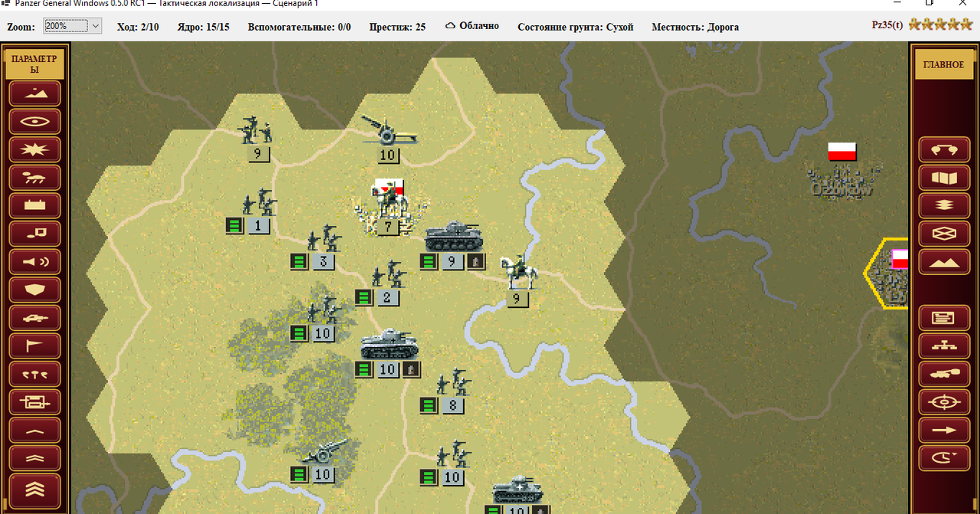This screenshot has width=980, height=514.
Task: Select the artillery gun without a green marker
Action: [388, 130]
